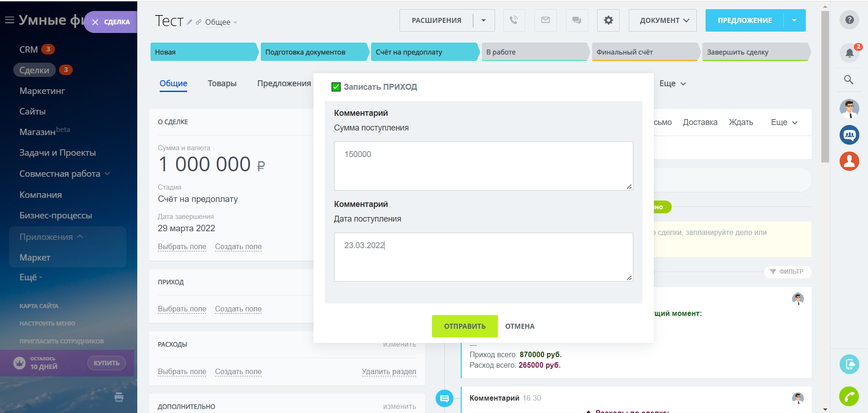Click the green phone dial button
This screenshot has width=868, height=413.
click(849, 396)
